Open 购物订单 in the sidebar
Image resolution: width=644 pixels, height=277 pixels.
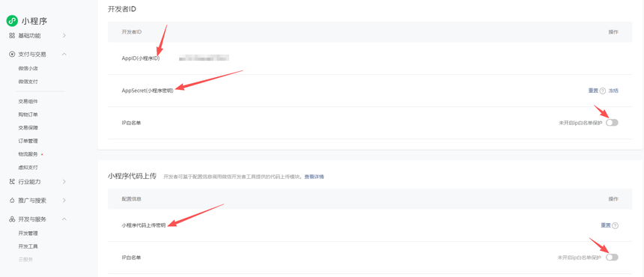pyautogui.click(x=28, y=115)
